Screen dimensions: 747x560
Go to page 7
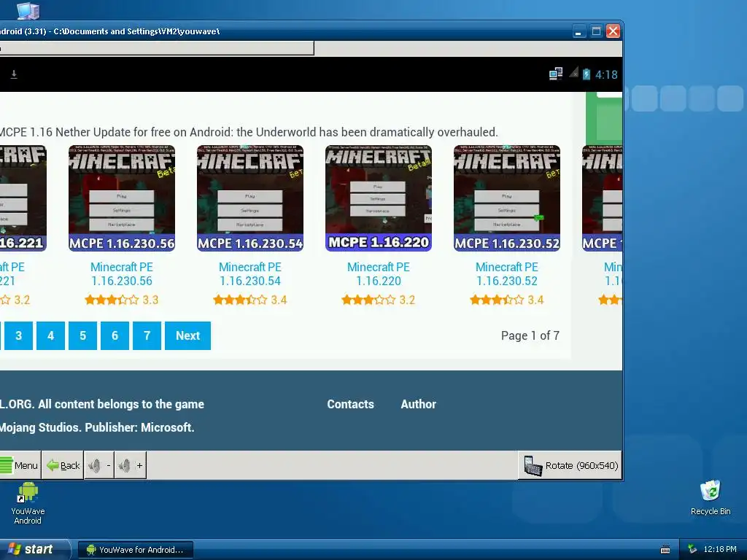pyautogui.click(x=147, y=335)
